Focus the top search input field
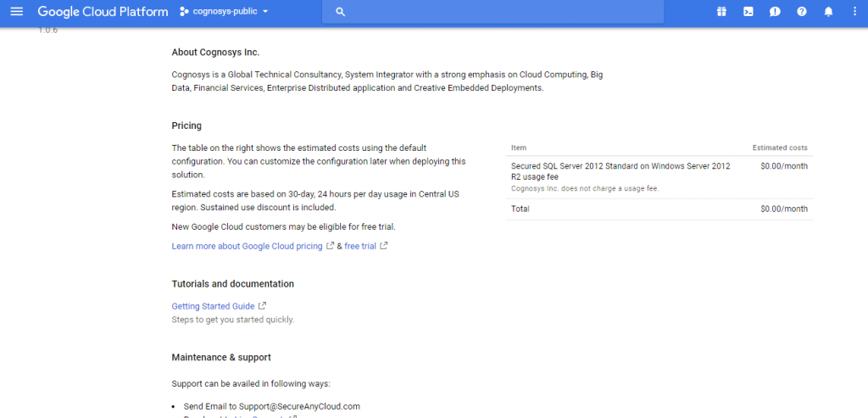868x418 pixels. 500,12
